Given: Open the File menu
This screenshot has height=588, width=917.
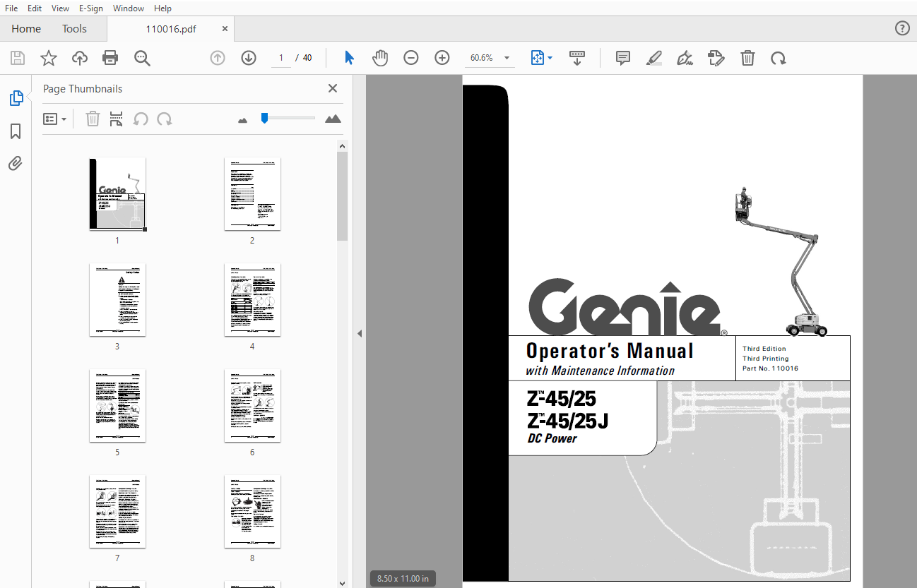Looking at the screenshot, I should click(x=11, y=8).
